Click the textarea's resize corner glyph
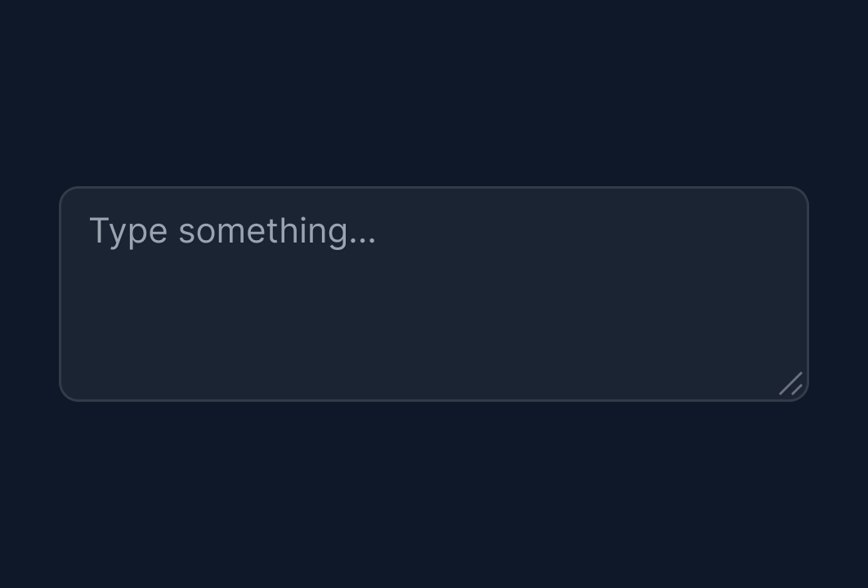Viewport: 868px width, 588px height. 791,384
